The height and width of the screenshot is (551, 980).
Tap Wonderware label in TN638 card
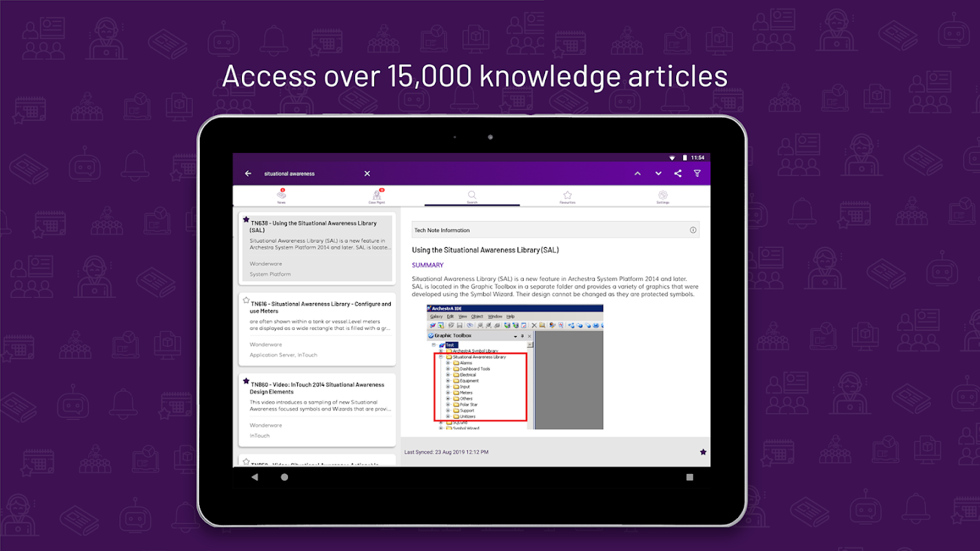pos(266,263)
